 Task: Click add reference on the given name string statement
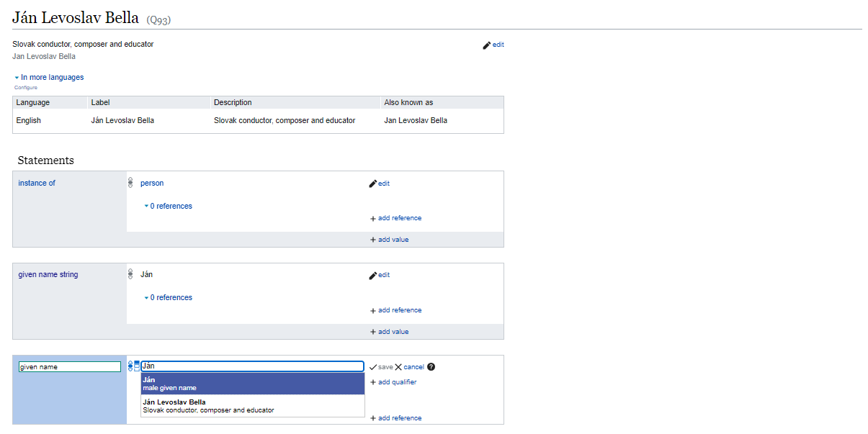point(395,309)
